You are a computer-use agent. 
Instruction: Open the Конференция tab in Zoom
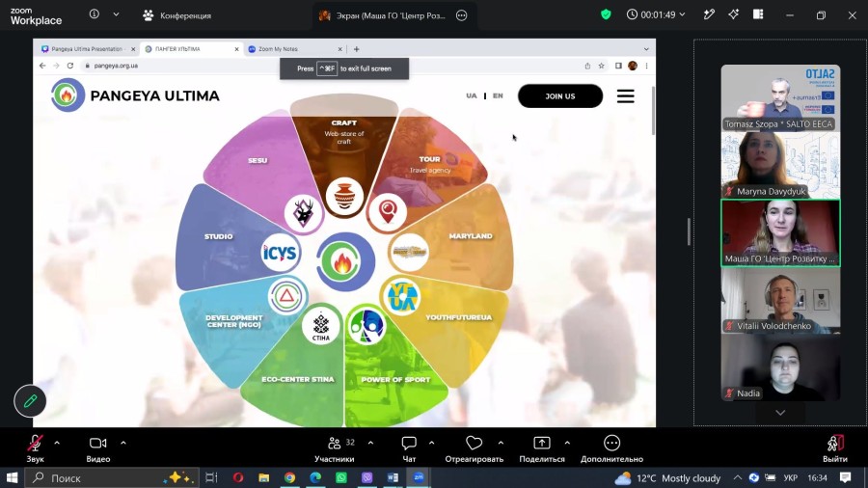click(x=177, y=15)
